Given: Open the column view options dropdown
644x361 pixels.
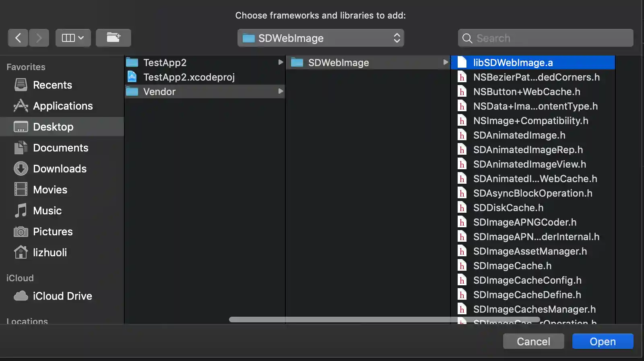Looking at the screenshot, I should tap(73, 38).
